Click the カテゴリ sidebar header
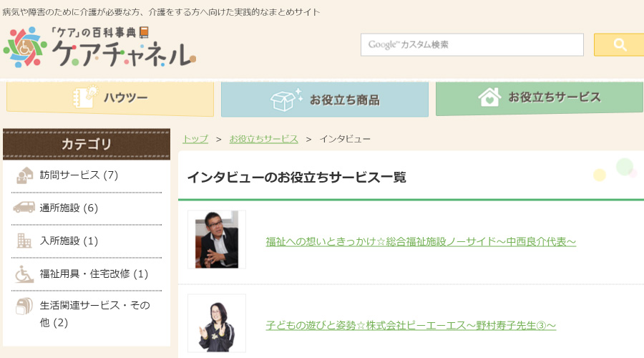644x358 pixels. 87,144
